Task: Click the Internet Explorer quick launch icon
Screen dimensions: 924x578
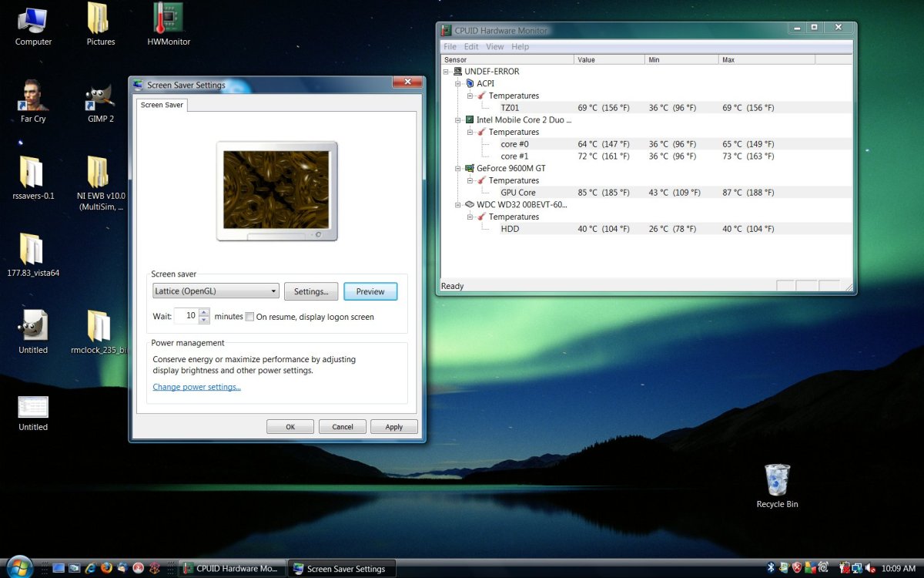Action: point(90,568)
